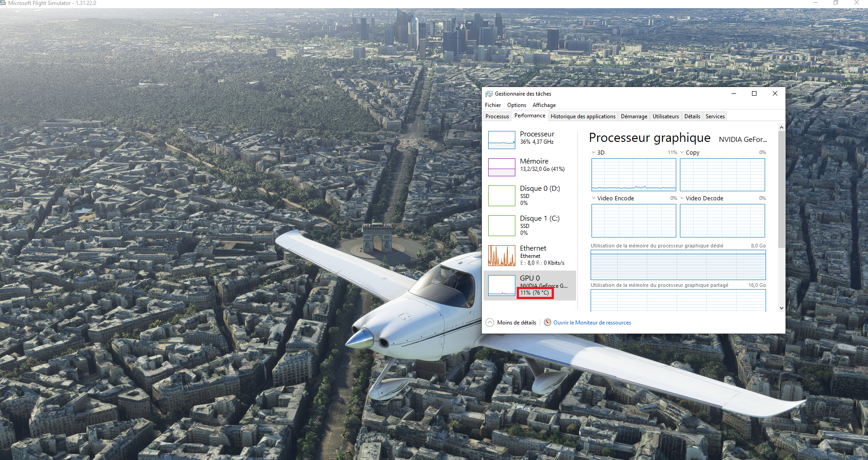
Task: Select Disque 0 (D:) in the sidebar
Action: pyautogui.click(x=530, y=195)
